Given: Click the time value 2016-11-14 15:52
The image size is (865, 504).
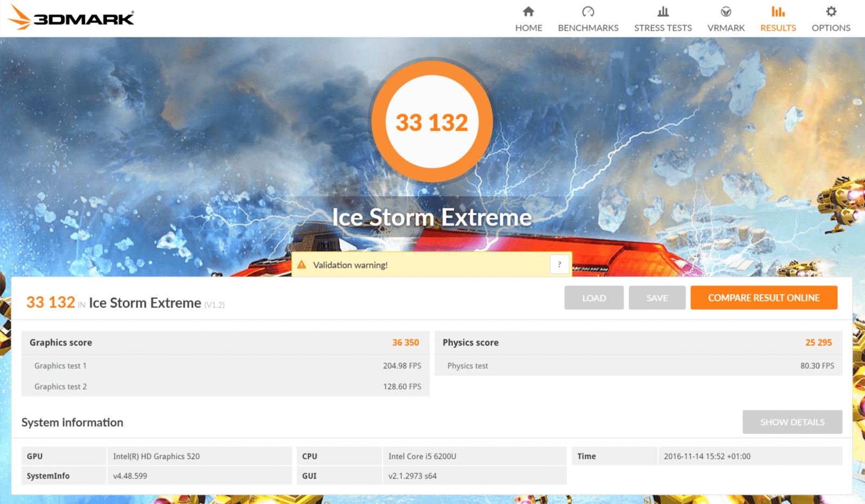Looking at the screenshot, I should [707, 456].
